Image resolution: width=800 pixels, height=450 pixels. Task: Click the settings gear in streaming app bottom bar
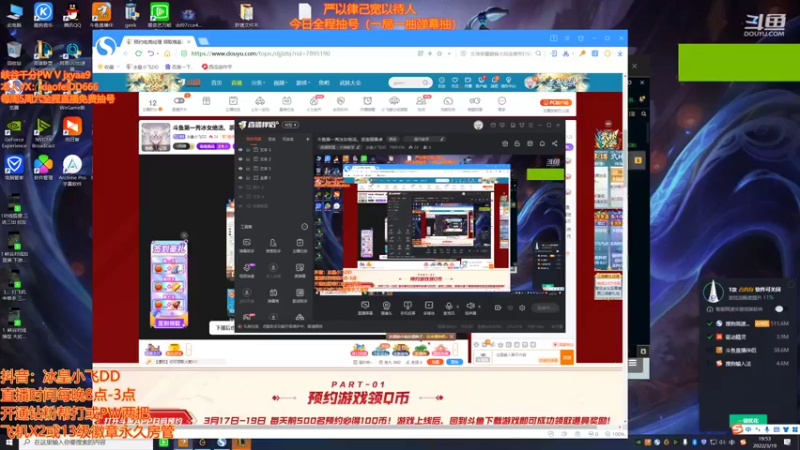tap(522, 308)
